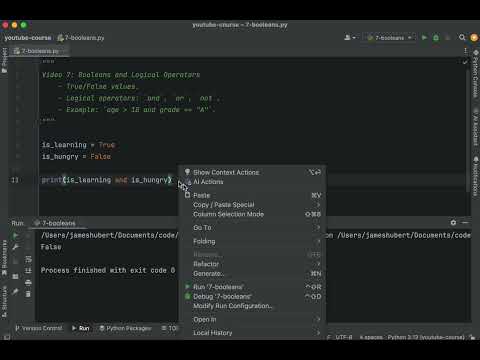Toggle the Bookmarks tool window stripe
This screenshot has width=480, height=360.
4,258
